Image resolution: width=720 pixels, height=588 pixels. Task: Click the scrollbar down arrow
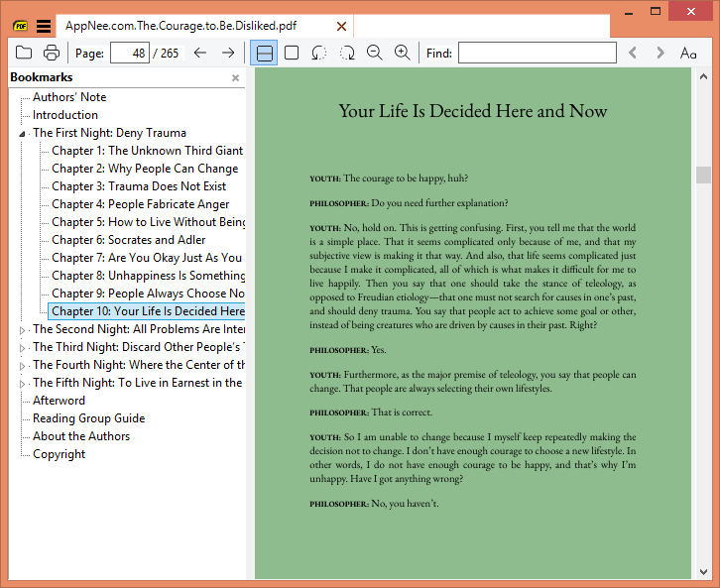click(x=703, y=572)
